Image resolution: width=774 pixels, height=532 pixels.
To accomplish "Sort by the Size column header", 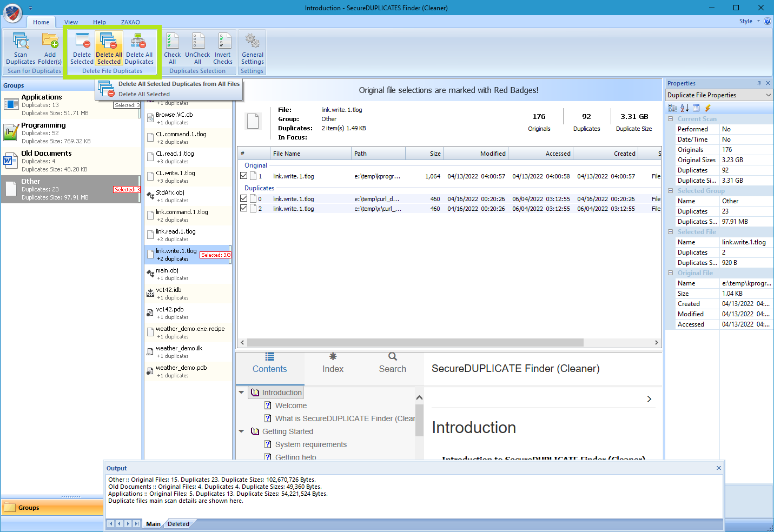I will pos(424,154).
